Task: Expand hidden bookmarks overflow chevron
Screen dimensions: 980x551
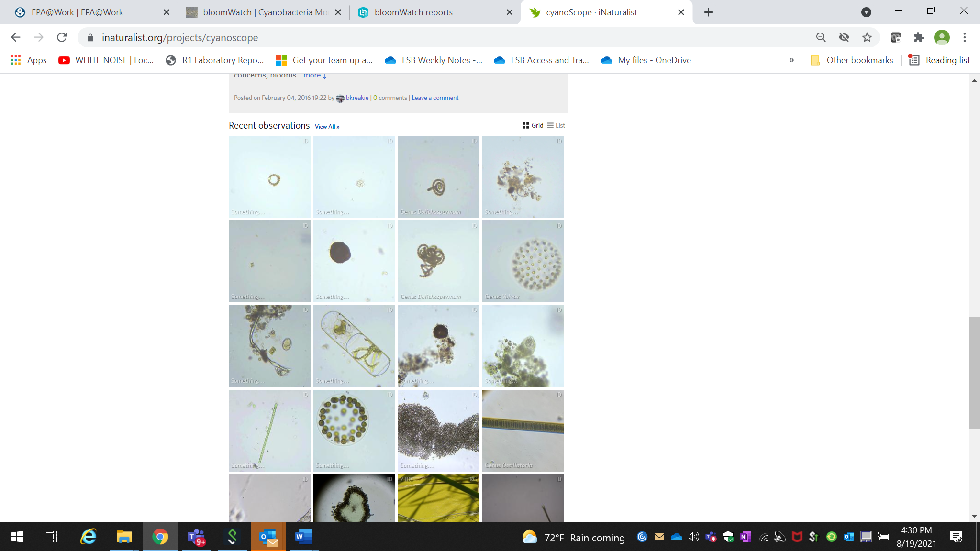Action: pyautogui.click(x=791, y=60)
